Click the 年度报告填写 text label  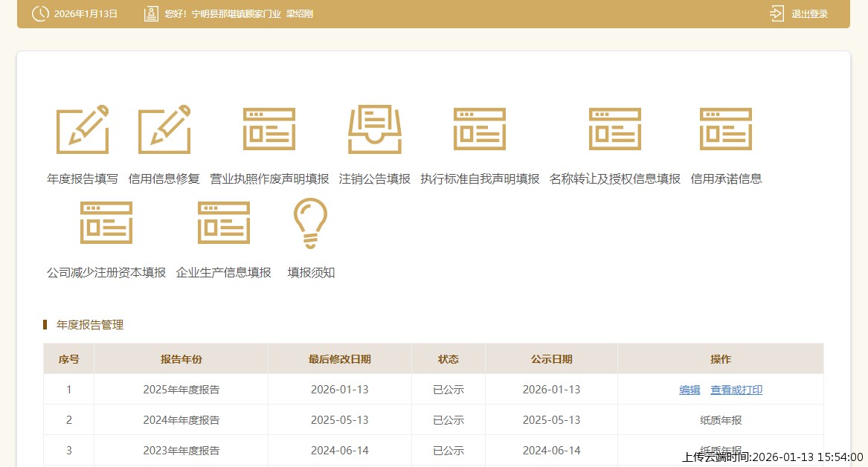pyautogui.click(x=83, y=178)
